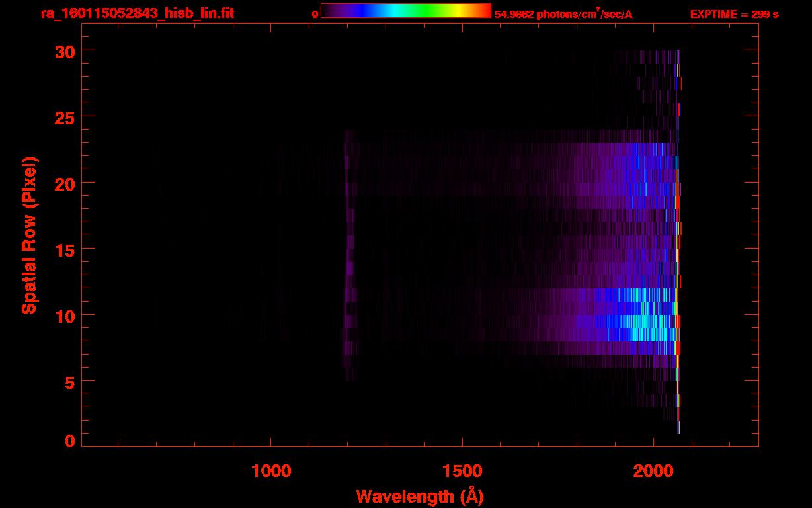Click the spatial row tick label 5

pyautogui.click(x=70, y=382)
